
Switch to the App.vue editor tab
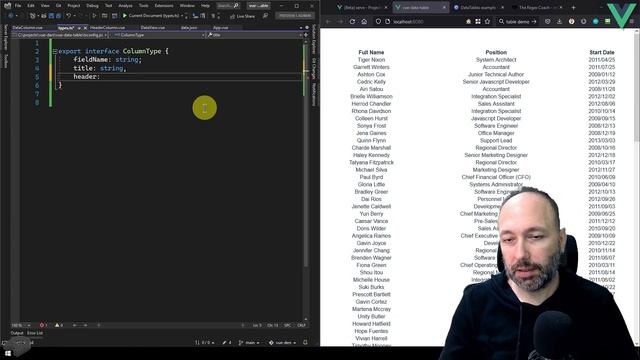(220, 28)
